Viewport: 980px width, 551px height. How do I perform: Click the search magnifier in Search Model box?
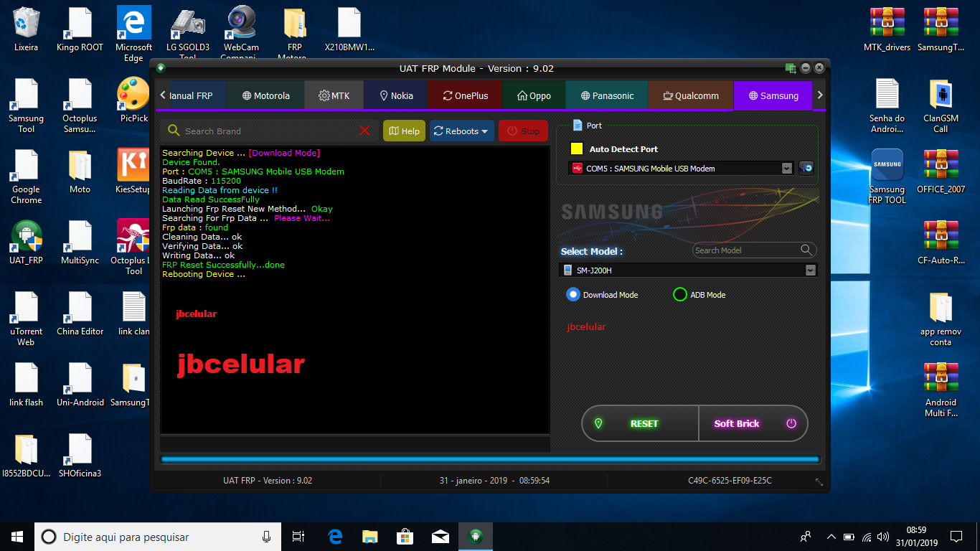point(806,250)
